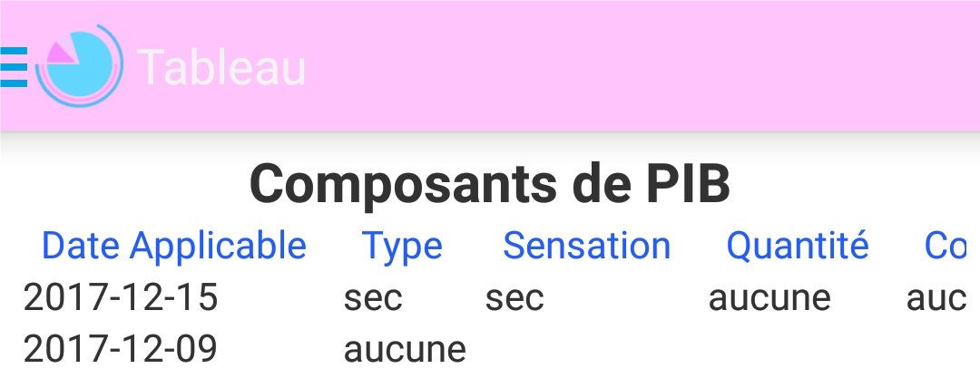Screen dimensions: 980x378
Task: Select the 2017-12-09 date cell
Action: click(120, 349)
